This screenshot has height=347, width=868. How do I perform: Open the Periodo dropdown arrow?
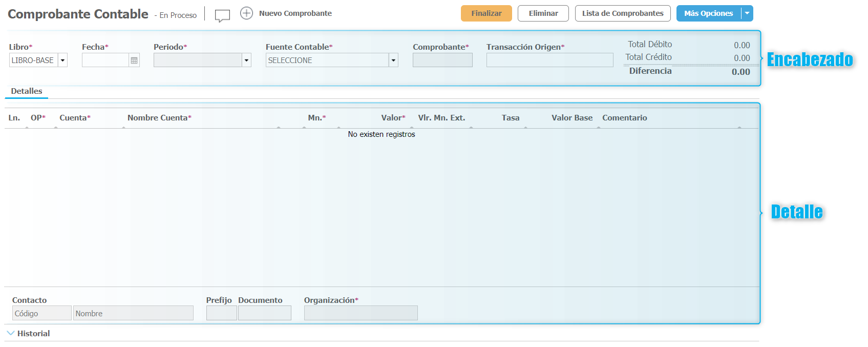coord(246,60)
